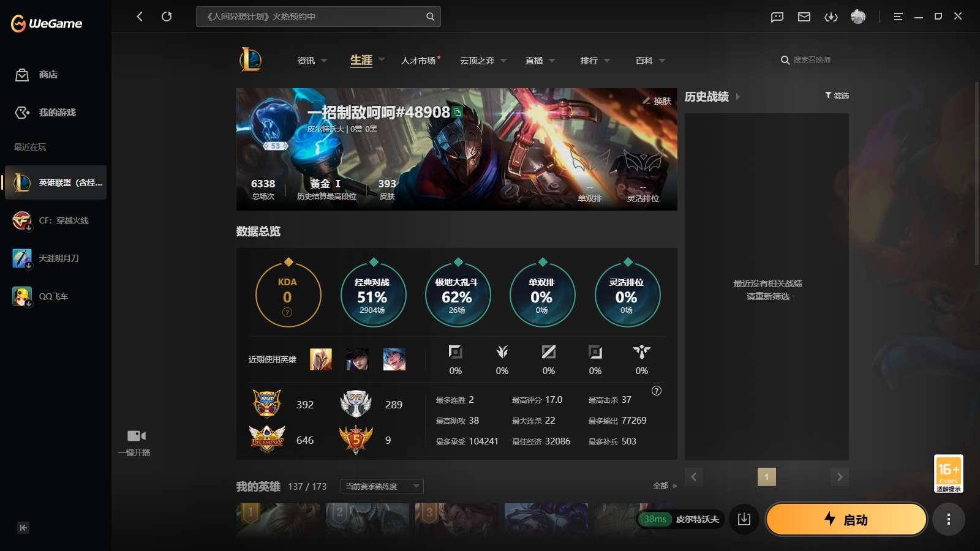980x551 pixels.
Task: Select the 极地大乱斗 62% stat circle
Action: point(458,294)
